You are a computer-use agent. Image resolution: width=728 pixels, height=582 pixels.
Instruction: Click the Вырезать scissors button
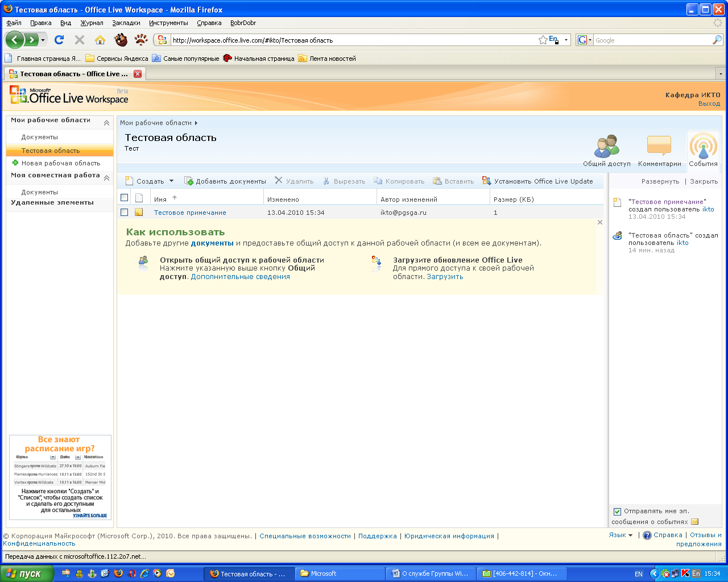344,181
